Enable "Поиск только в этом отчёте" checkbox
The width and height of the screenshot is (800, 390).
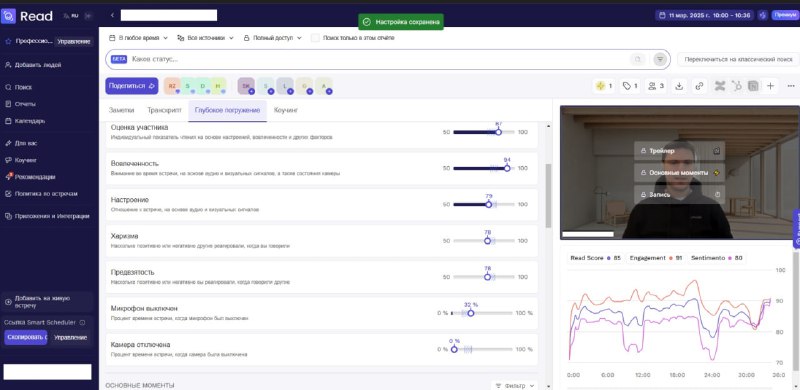[315, 38]
